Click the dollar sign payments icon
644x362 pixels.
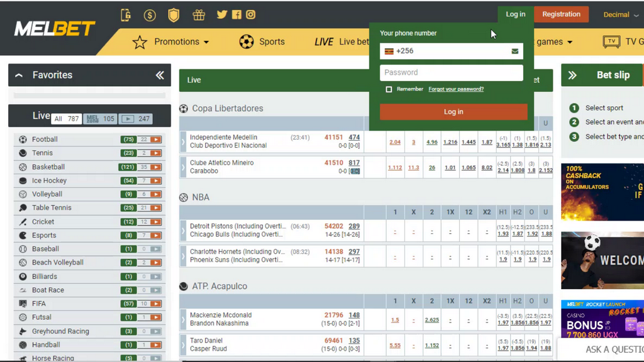click(x=150, y=15)
